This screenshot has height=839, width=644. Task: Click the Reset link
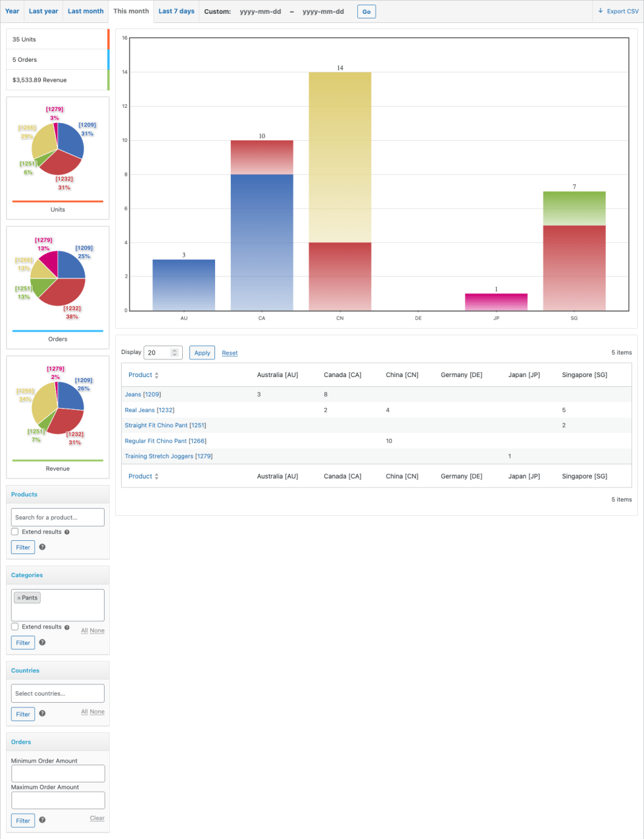click(230, 353)
